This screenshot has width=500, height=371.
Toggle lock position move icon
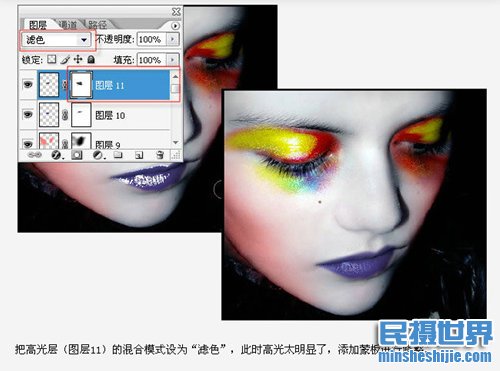pos(78,59)
